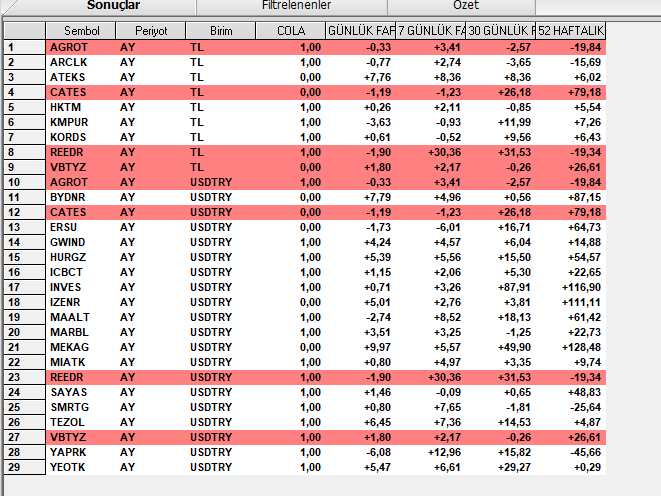Select row number 29 header
This screenshot has width=661, height=496.
[x=24, y=467]
